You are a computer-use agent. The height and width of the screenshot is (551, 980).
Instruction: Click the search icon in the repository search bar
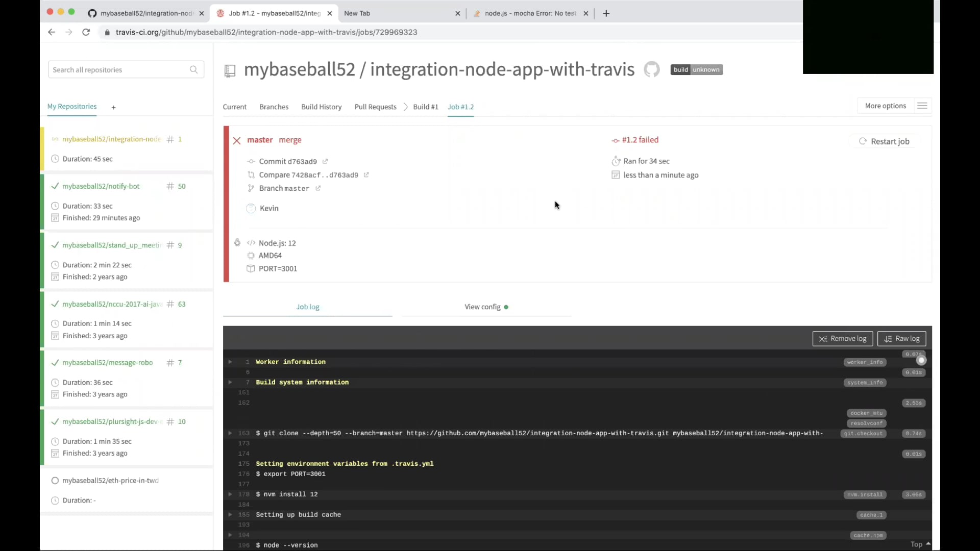[193, 70]
